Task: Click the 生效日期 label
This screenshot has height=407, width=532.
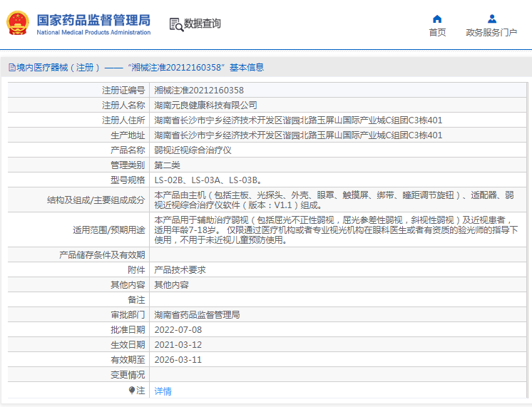Action: (x=128, y=344)
